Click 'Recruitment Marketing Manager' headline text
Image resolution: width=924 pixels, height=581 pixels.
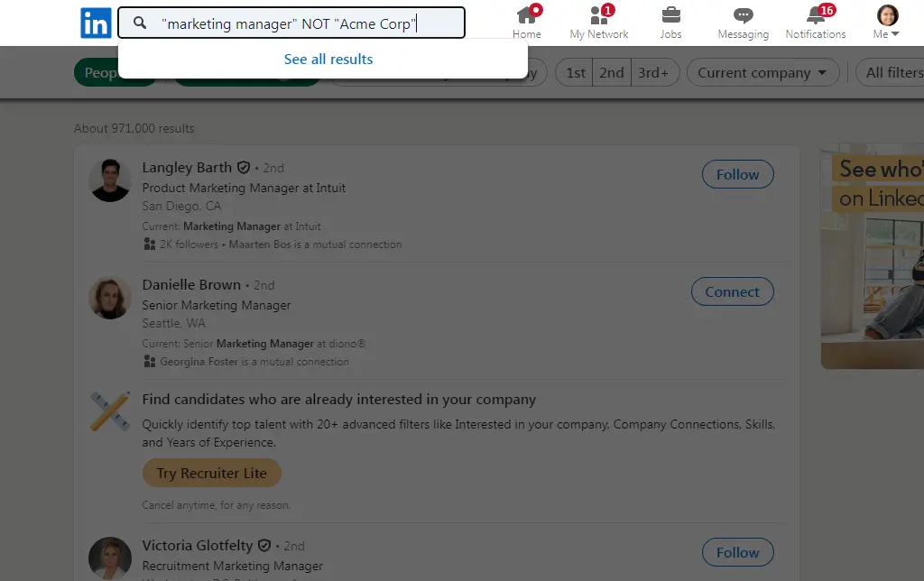(x=232, y=566)
